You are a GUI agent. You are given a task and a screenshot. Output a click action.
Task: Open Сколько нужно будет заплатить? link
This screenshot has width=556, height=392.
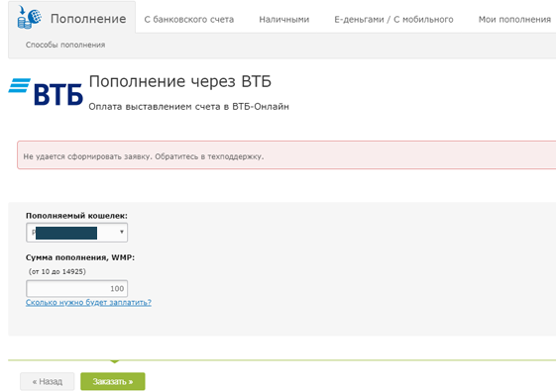tap(88, 302)
